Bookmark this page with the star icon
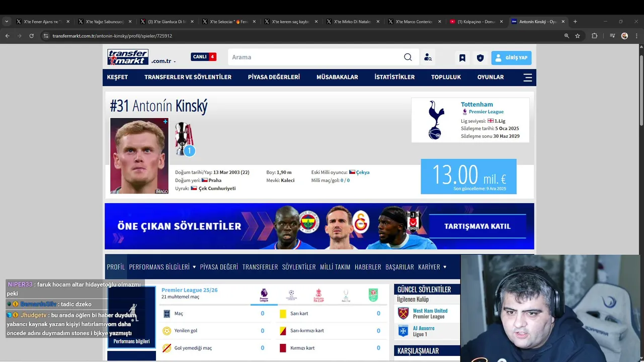The height and width of the screenshot is (362, 644). tap(578, 36)
